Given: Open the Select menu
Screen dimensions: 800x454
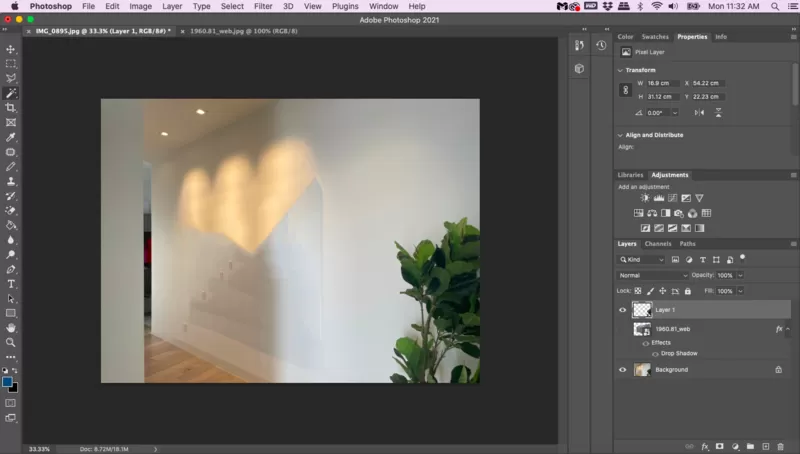Looking at the screenshot, I should 232,6.
